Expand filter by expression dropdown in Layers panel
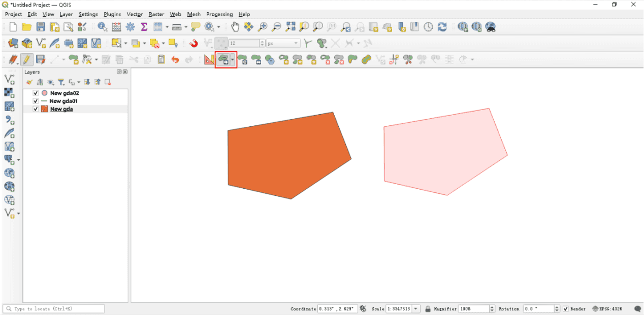Screen dimensions: 644x315 click(79, 82)
